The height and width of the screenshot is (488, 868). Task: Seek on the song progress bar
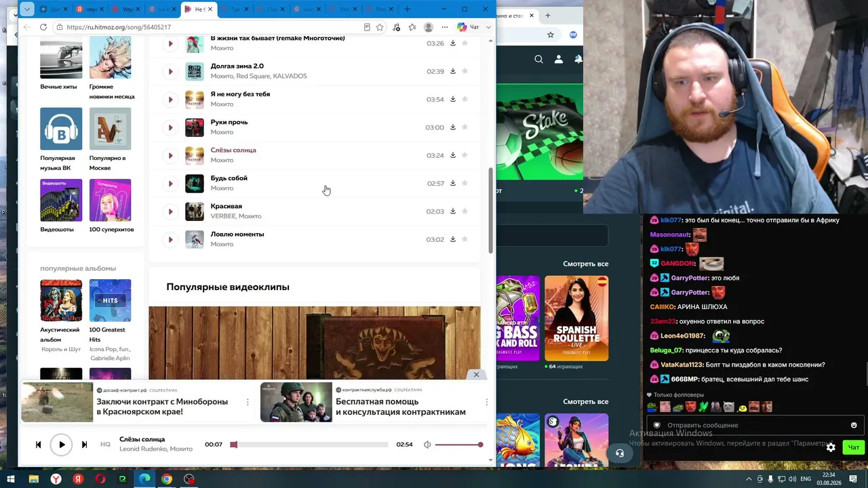309,445
